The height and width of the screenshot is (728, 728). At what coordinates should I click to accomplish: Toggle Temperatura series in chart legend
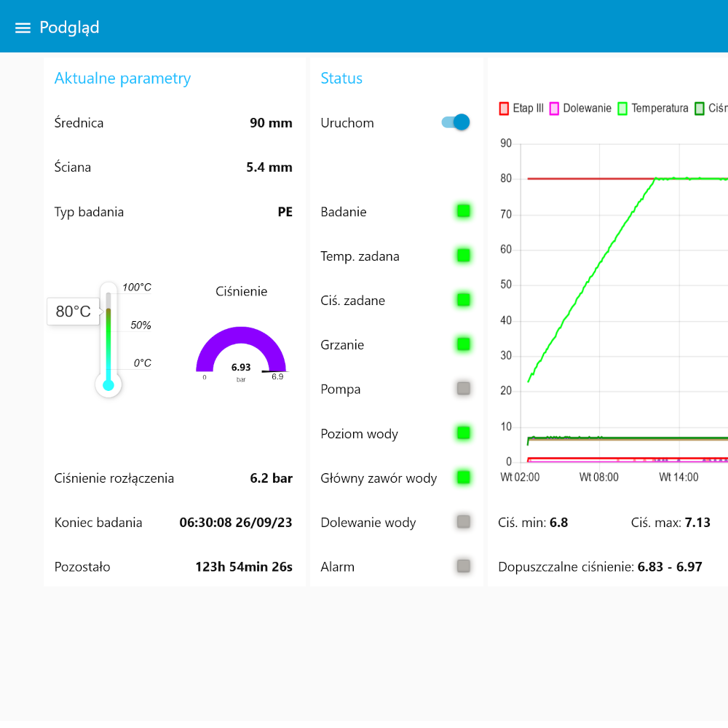click(x=653, y=108)
